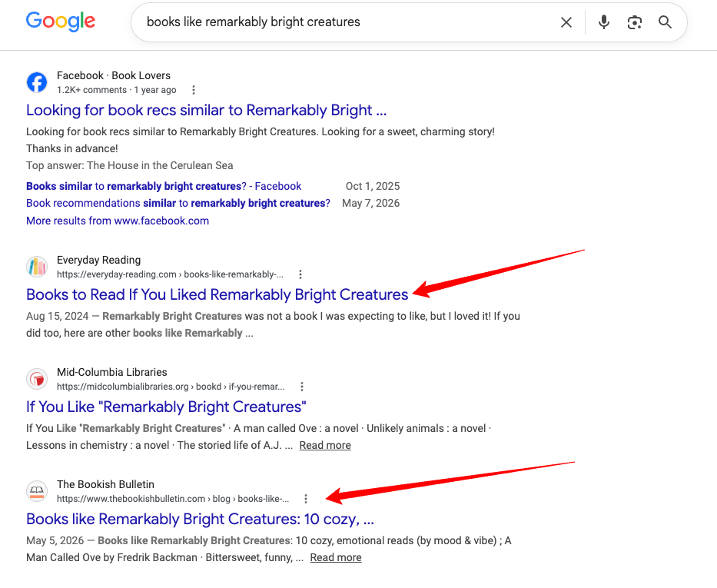
Task: Focus the search box text field
Action: coord(347,22)
